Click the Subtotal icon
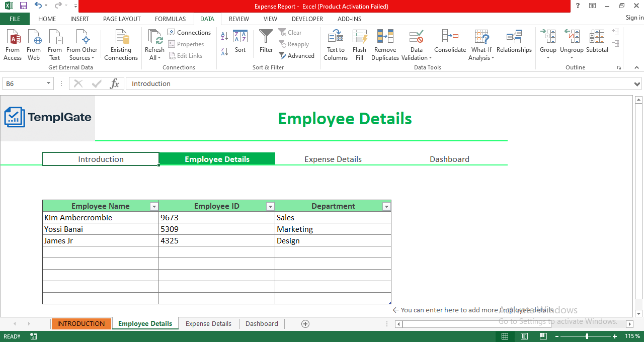 (x=597, y=42)
